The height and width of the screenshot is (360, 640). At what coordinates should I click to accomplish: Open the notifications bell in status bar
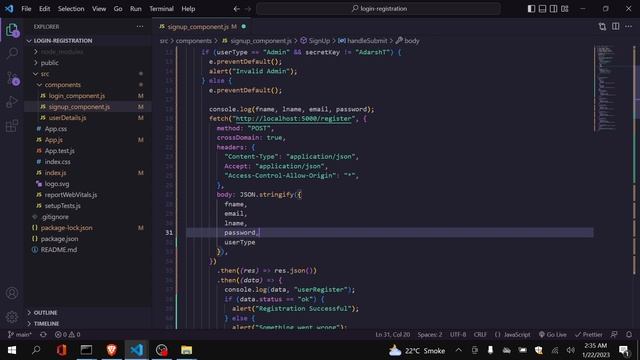629,335
